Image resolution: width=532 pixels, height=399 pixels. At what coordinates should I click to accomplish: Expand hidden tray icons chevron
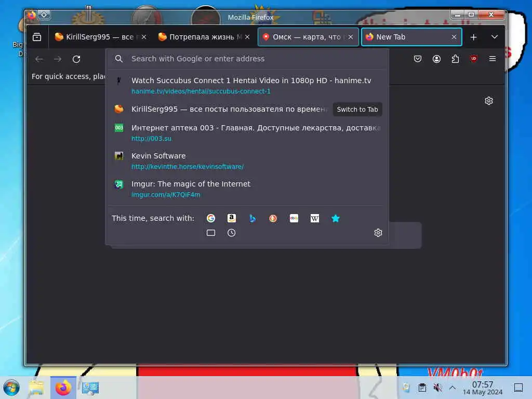(x=453, y=388)
